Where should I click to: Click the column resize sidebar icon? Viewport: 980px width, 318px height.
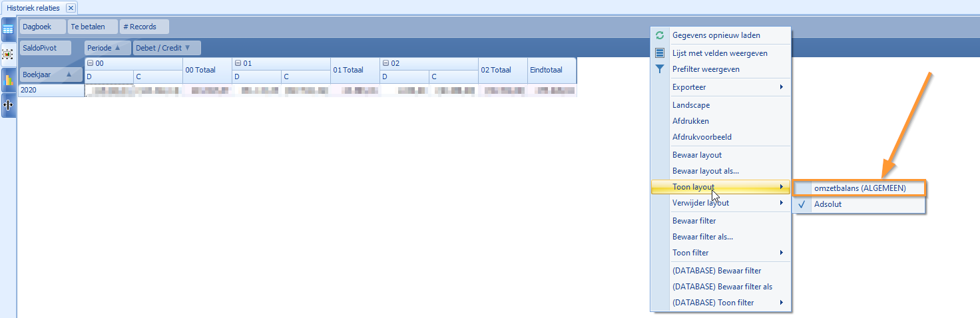click(9, 105)
